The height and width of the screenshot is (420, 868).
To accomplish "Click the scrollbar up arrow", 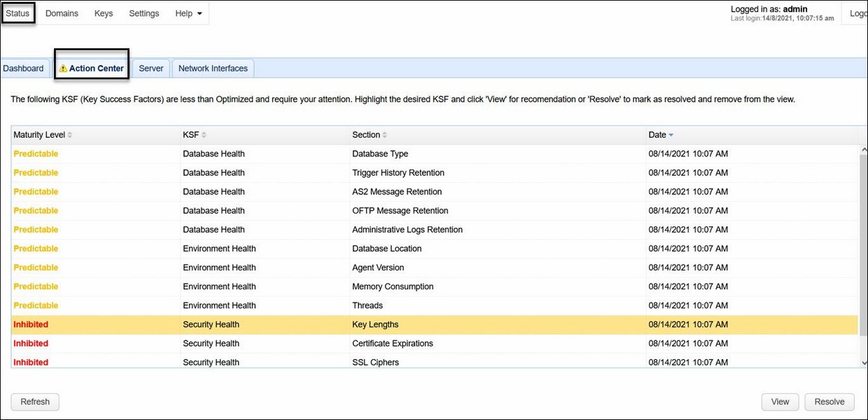I will [x=863, y=149].
